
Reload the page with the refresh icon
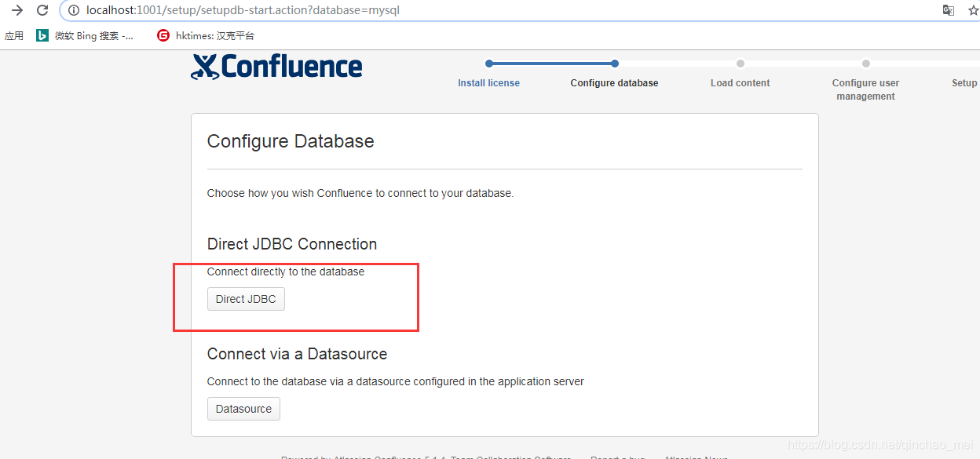point(42,10)
